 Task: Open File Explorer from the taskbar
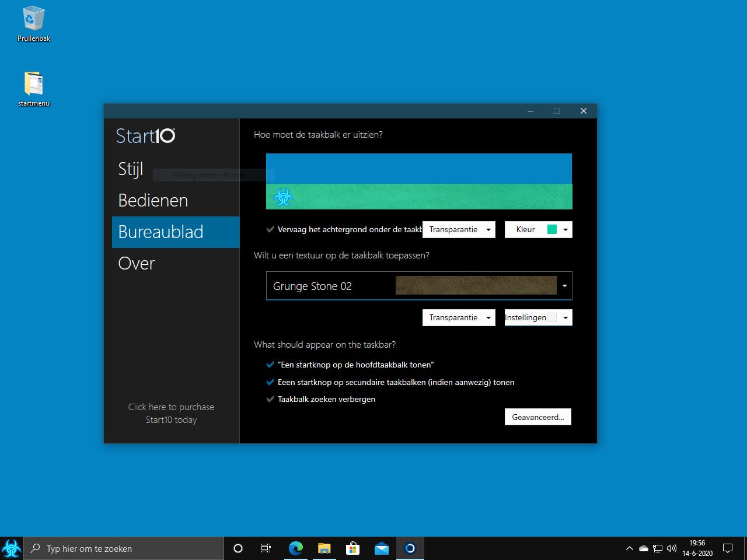coord(324,548)
